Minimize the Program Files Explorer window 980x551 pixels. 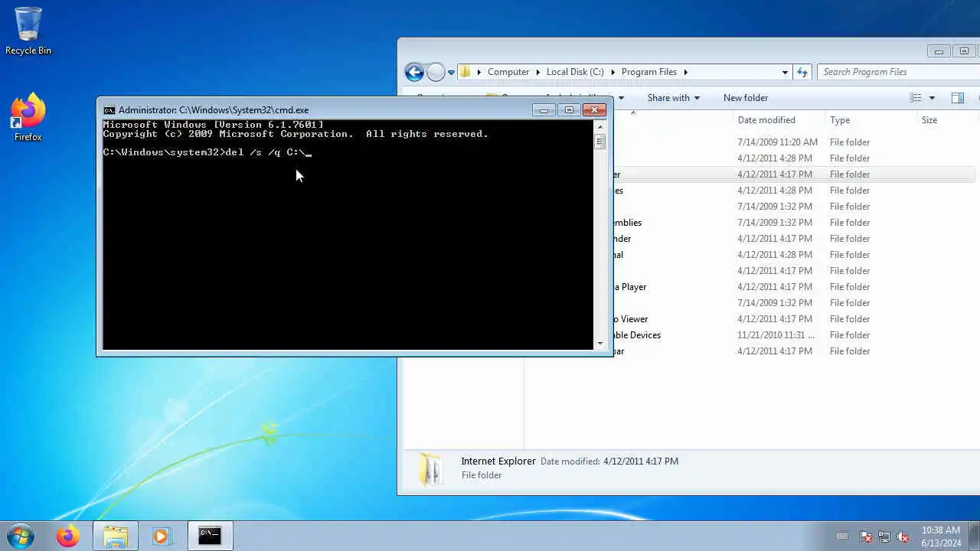pos(939,51)
